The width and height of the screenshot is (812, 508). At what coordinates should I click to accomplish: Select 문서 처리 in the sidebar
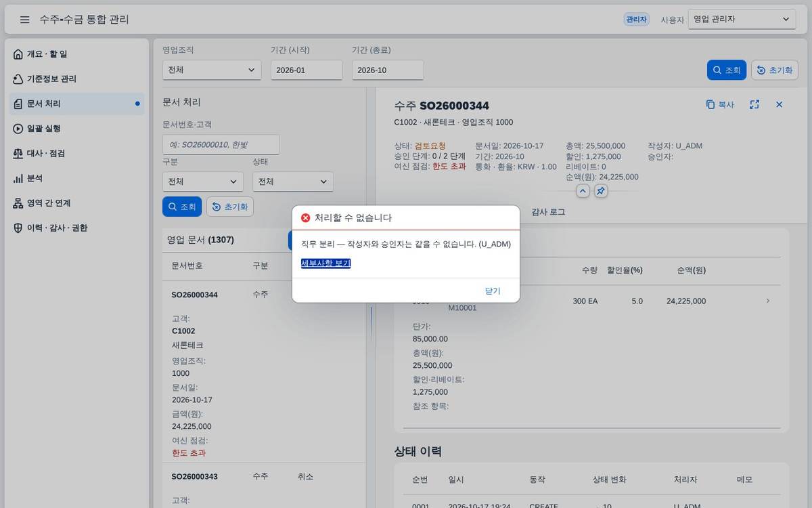(x=76, y=104)
